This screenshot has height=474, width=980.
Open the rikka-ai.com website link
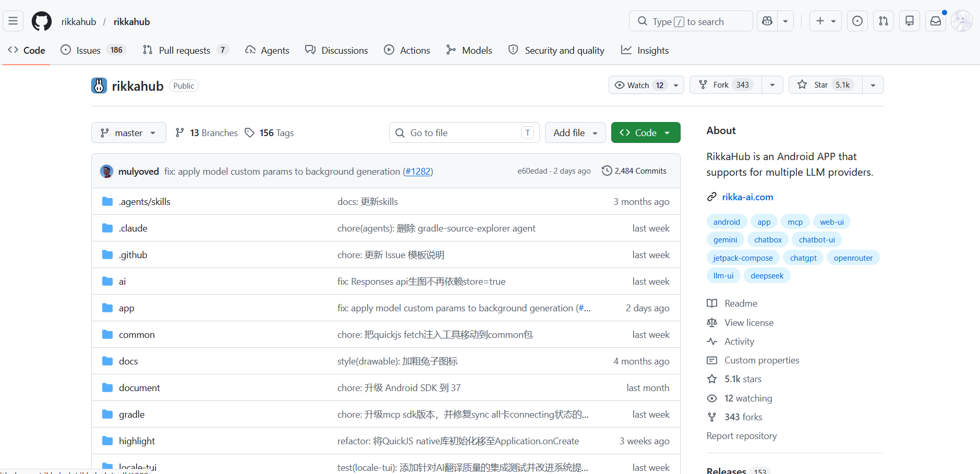coord(747,197)
